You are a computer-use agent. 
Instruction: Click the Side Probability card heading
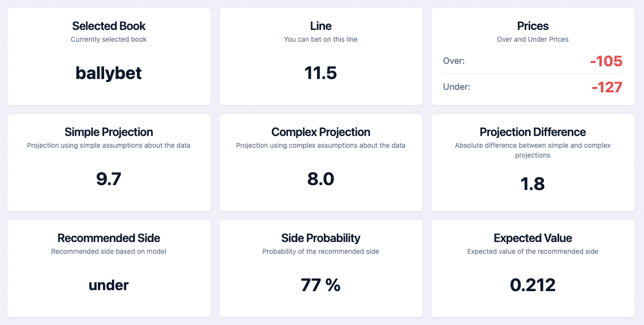[321, 238]
